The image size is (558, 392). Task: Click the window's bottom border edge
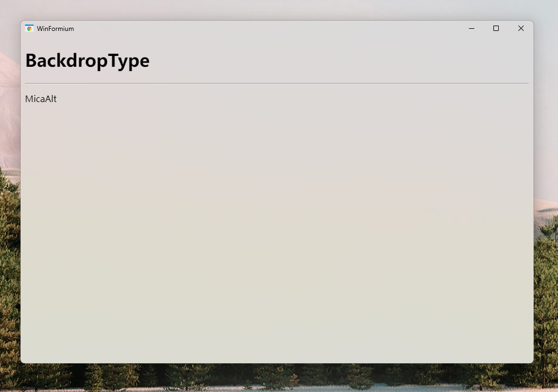pos(277,363)
